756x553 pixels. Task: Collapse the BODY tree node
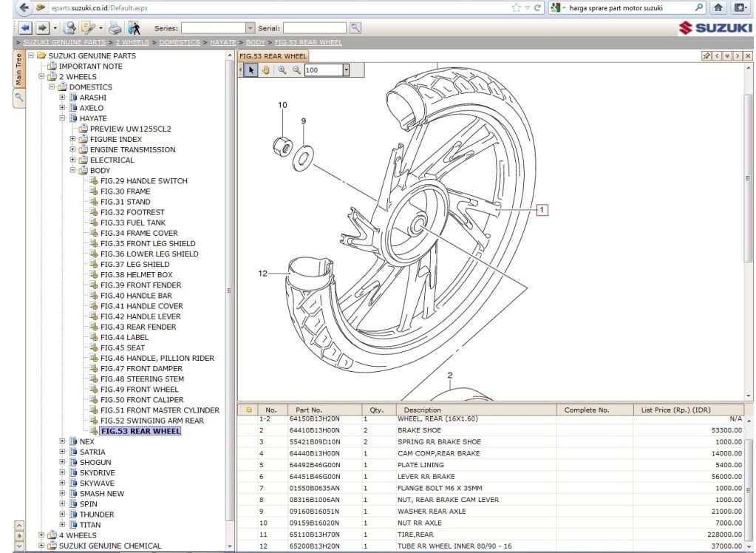pos(73,170)
